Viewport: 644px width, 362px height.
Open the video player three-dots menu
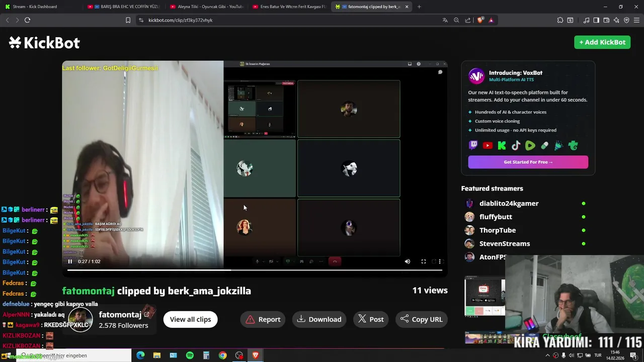(440, 261)
